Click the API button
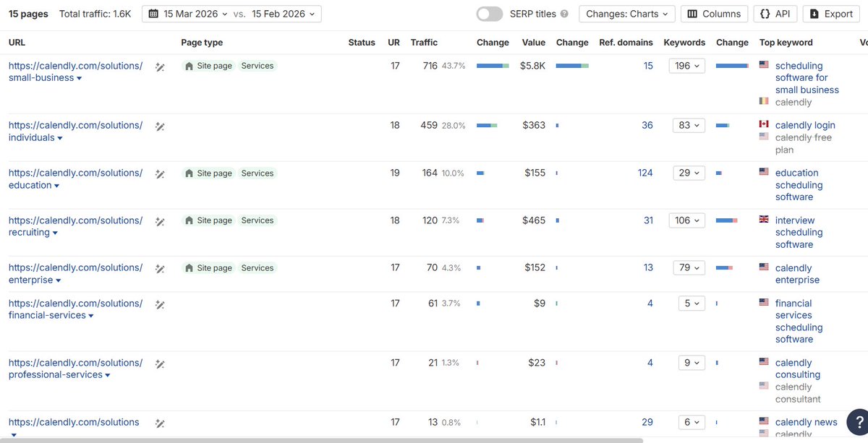The width and height of the screenshot is (868, 443). pyautogui.click(x=775, y=14)
